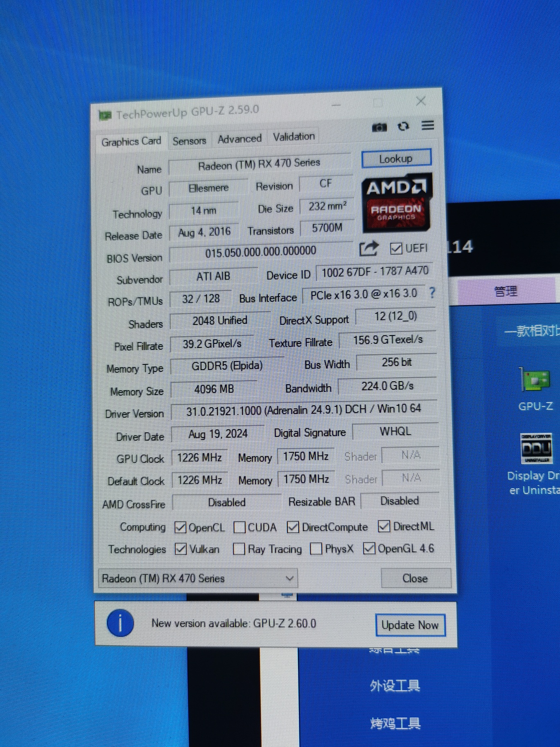
Task: Open the Display Driver Uninstaller desktop icon
Action: coord(536,462)
